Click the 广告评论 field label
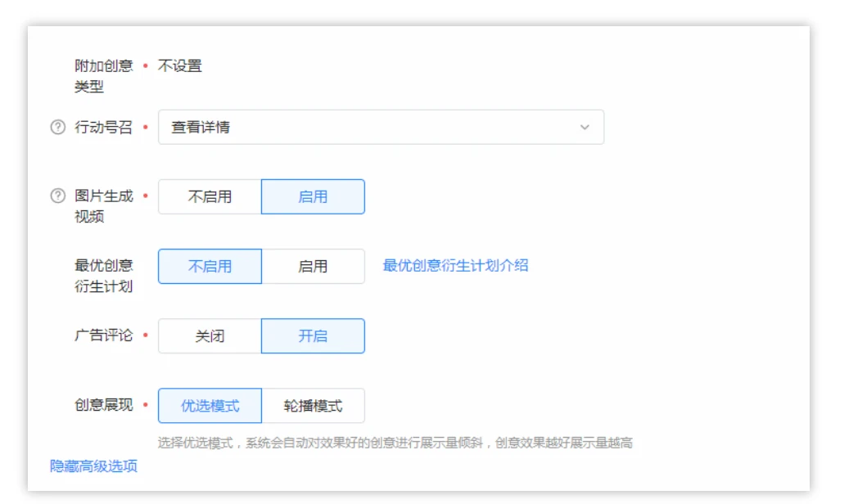This screenshot has height=504, width=867. (103, 335)
